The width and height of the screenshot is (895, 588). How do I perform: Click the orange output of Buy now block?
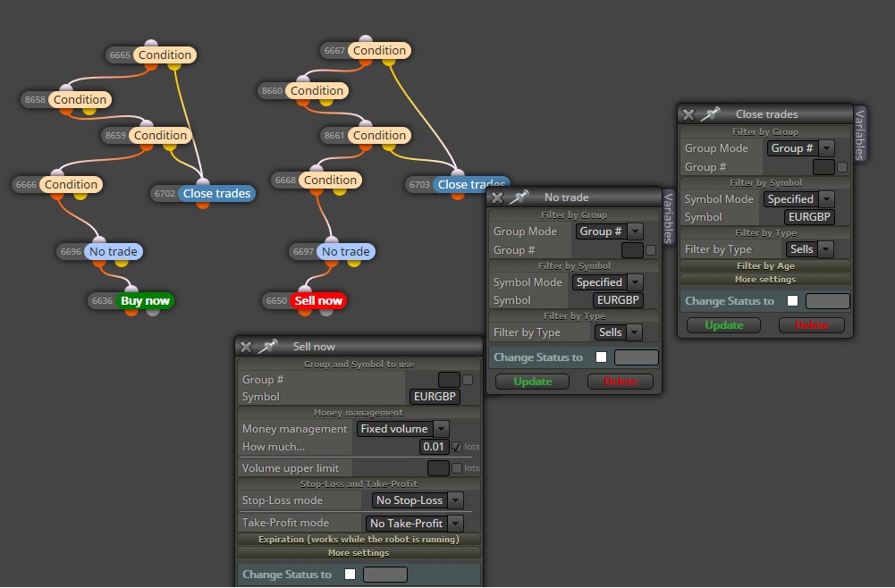point(131,311)
